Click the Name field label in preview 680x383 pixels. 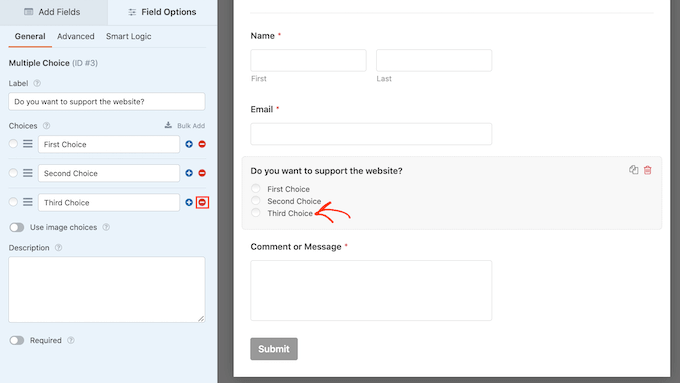coord(262,36)
